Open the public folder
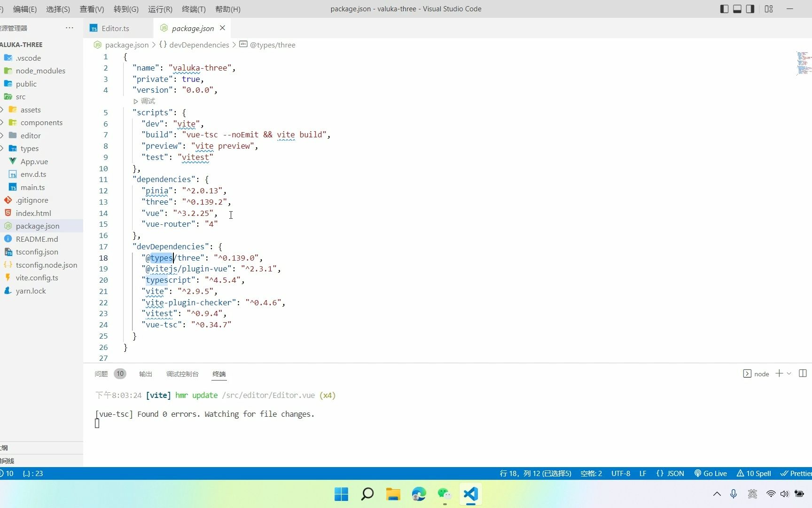The image size is (812, 508). tap(26, 84)
